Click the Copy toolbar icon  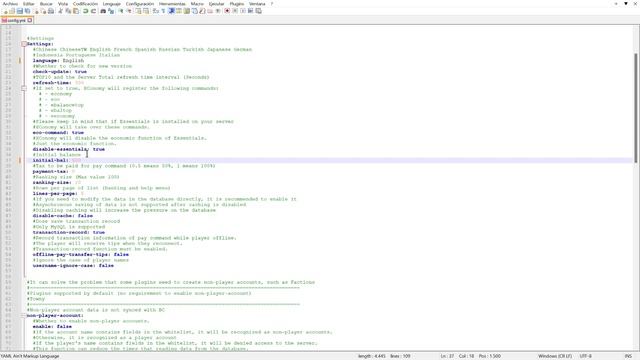click(68, 11)
